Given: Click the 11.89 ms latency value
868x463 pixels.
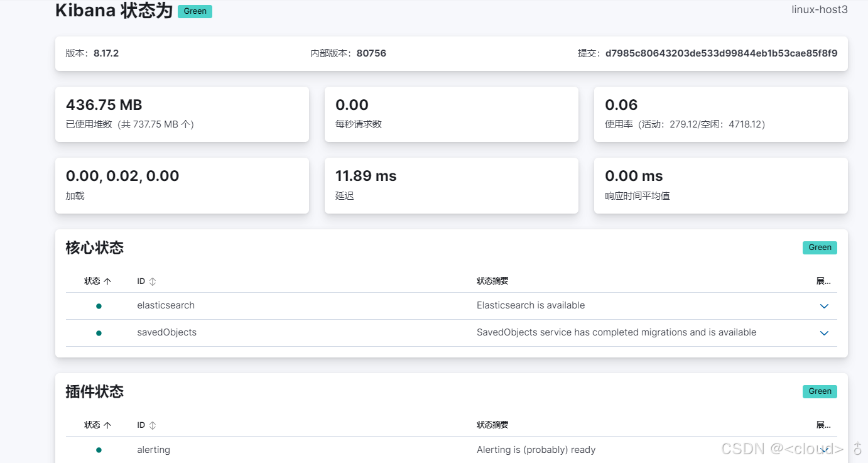Looking at the screenshot, I should click(x=366, y=176).
